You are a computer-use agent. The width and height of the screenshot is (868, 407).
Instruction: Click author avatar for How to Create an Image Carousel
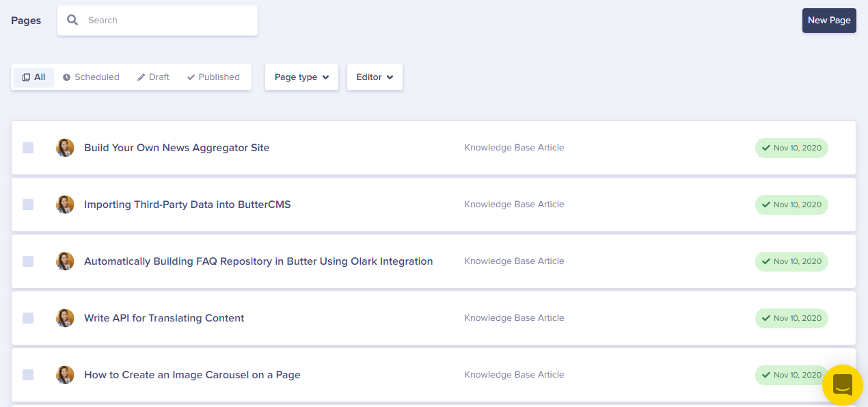pos(65,375)
